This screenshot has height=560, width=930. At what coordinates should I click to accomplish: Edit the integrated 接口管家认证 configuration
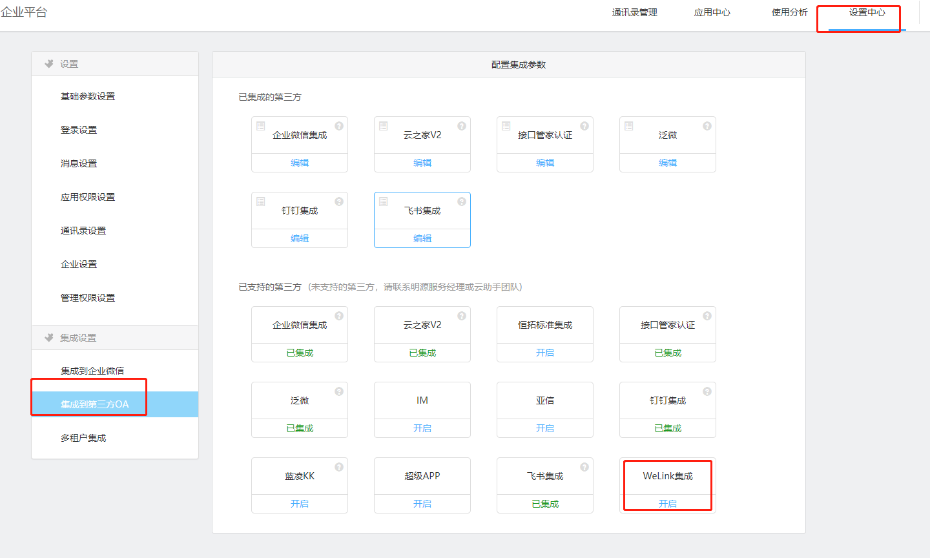point(545,163)
